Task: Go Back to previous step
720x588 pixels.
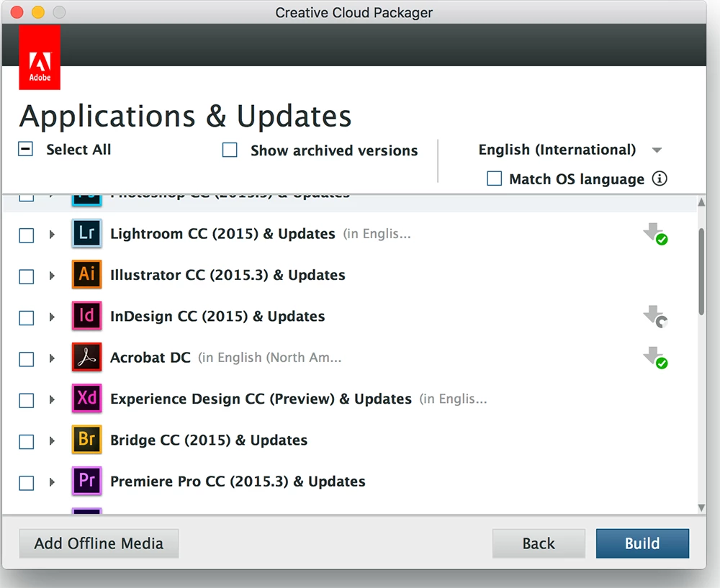Action: 539,543
